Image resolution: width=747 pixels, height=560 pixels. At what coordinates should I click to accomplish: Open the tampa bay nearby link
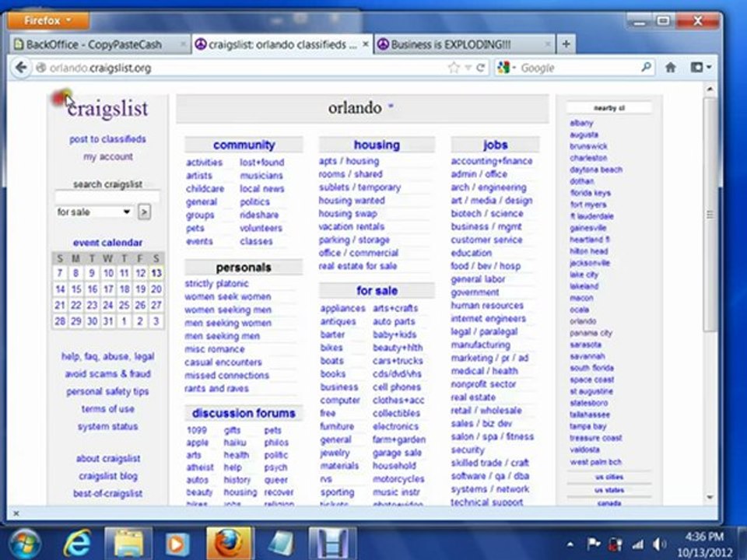pyautogui.click(x=588, y=426)
